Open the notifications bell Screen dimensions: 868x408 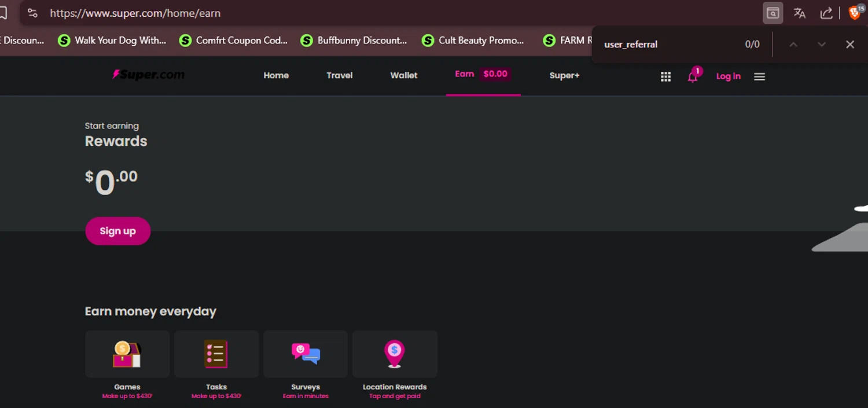click(x=693, y=76)
